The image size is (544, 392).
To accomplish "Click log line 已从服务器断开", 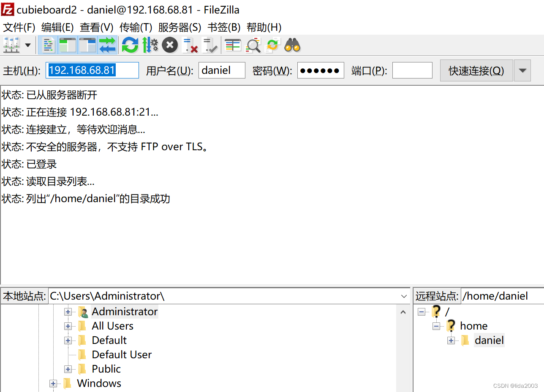I will point(49,95).
